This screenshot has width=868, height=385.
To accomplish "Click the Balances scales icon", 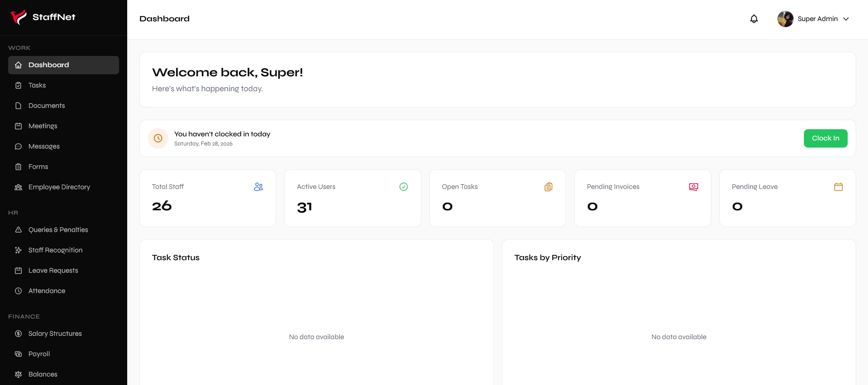I will (x=18, y=374).
